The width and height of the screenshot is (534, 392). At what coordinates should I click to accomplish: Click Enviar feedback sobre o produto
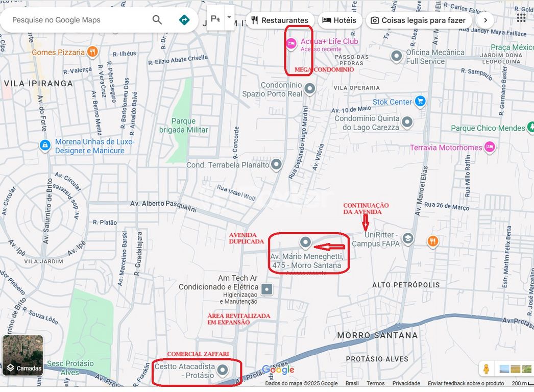click(466, 383)
